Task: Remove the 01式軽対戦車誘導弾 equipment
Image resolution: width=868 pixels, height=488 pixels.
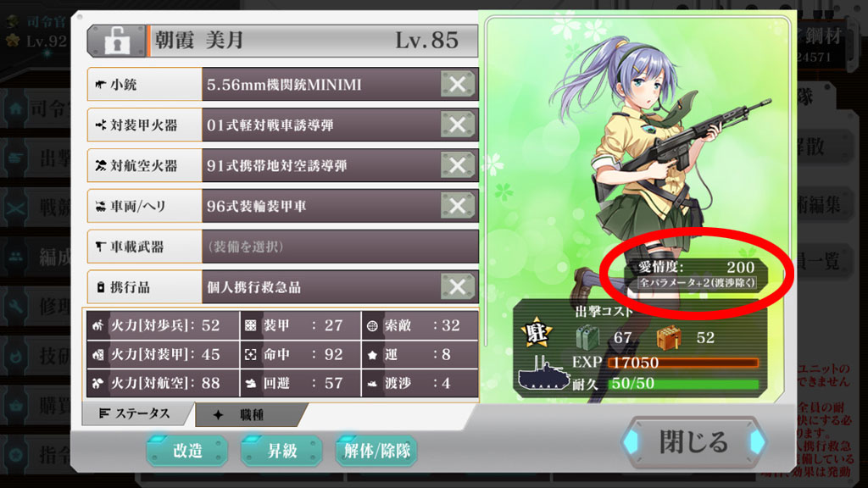Action: pyautogui.click(x=457, y=125)
